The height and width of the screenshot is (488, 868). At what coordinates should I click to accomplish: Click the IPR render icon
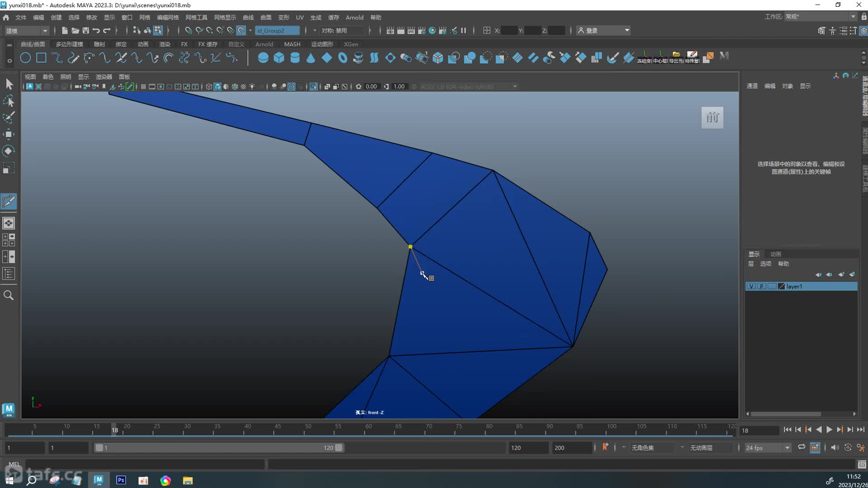tap(411, 30)
